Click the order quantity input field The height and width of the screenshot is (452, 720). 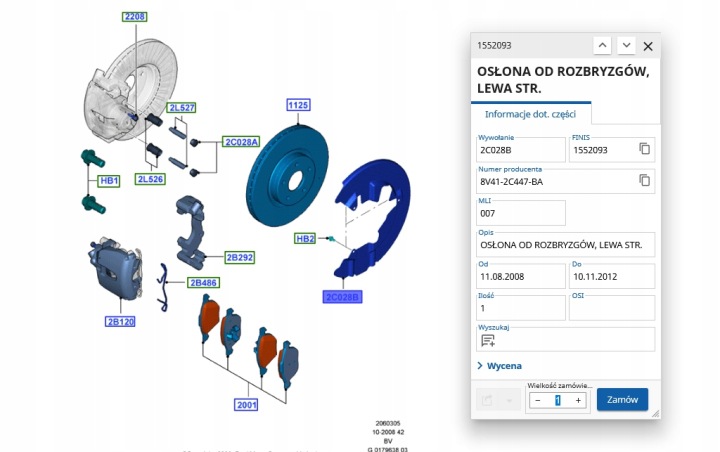pyautogui.click(x=558, y=401)
